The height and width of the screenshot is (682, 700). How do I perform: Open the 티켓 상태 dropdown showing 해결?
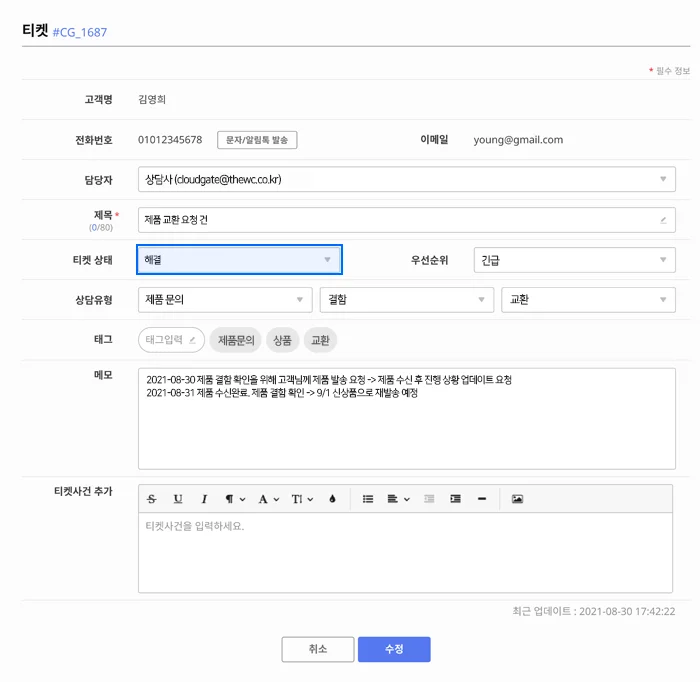pos(239,260)
